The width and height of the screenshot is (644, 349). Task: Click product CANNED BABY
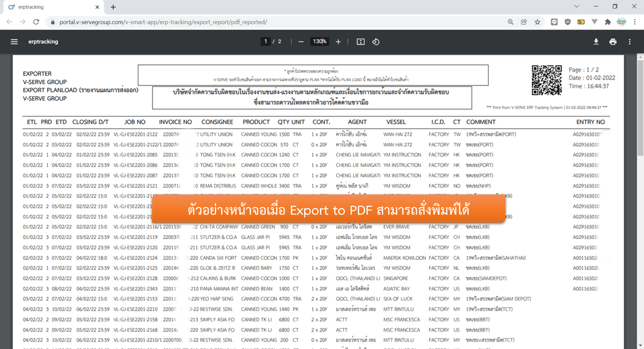(x=256, y=268)
